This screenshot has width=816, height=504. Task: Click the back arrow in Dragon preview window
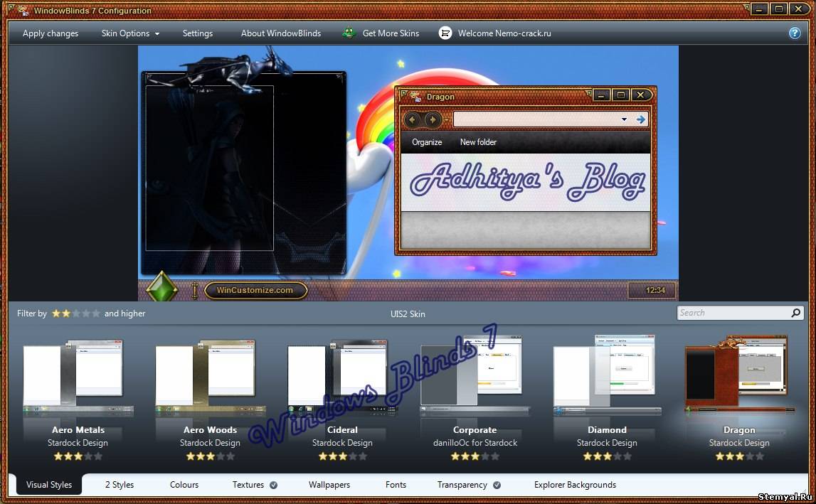coord(412,119)
